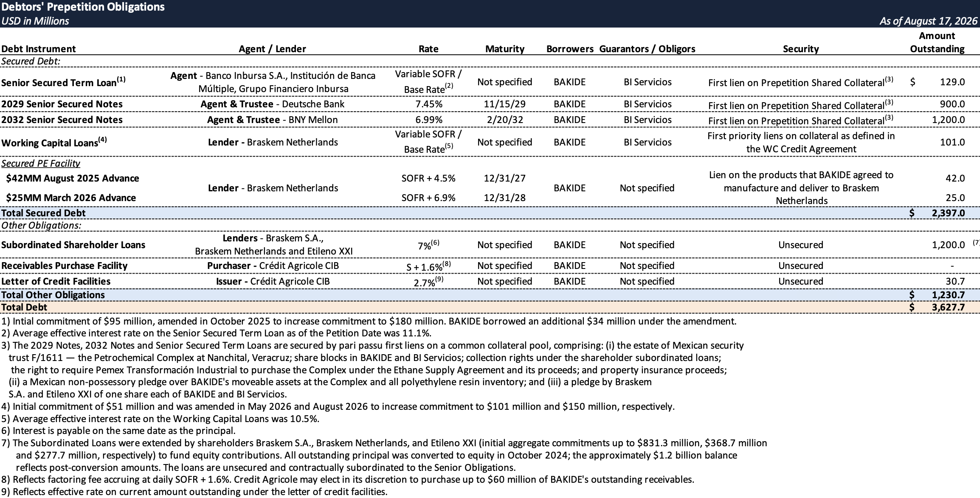980x498 pixels.
Task: Click the 3,627.7 total debt amount
Action: tap(949, 307)
